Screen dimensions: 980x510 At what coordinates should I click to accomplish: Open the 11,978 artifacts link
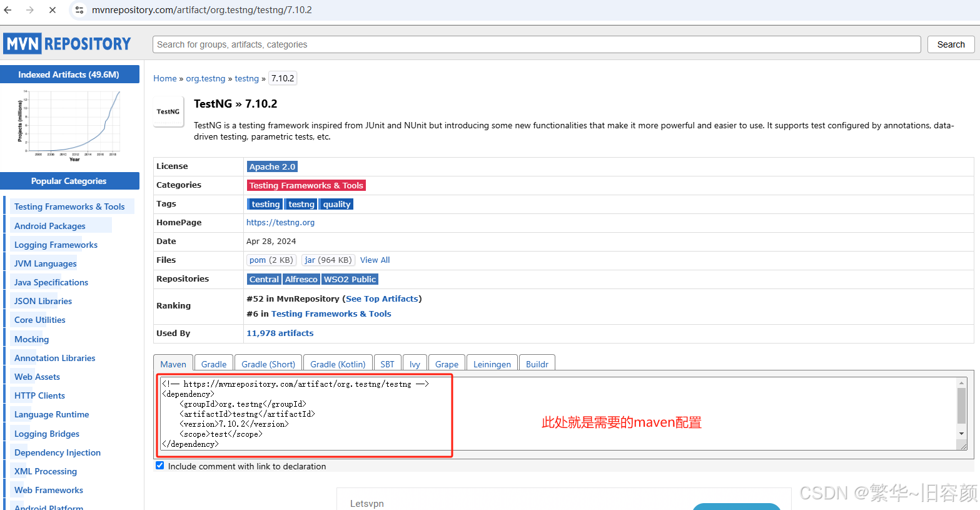click(280, 333)
